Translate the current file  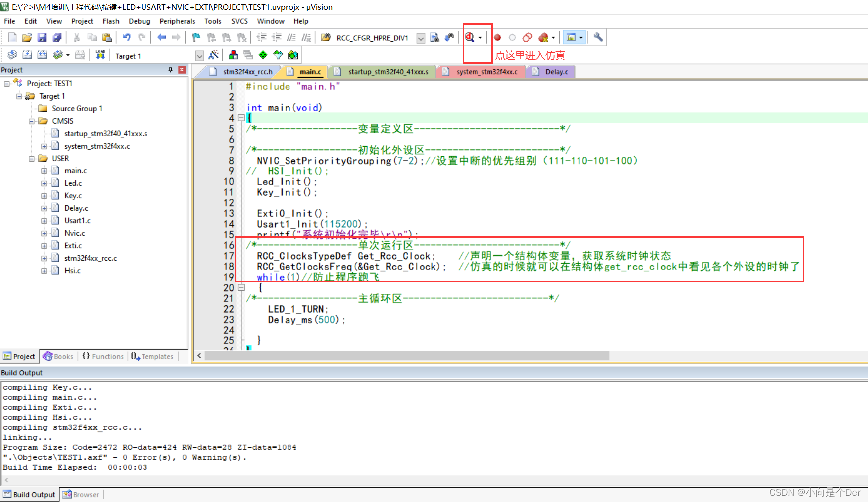(12, 55)
